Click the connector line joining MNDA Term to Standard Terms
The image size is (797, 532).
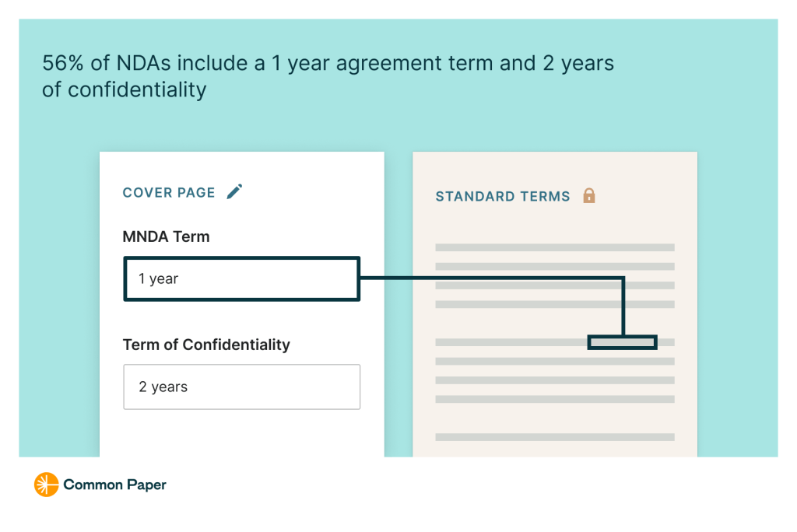coord(492,278)
